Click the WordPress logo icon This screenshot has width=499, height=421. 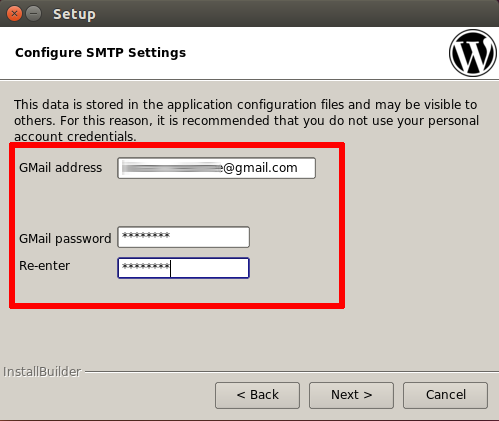(x=473, y=53)
